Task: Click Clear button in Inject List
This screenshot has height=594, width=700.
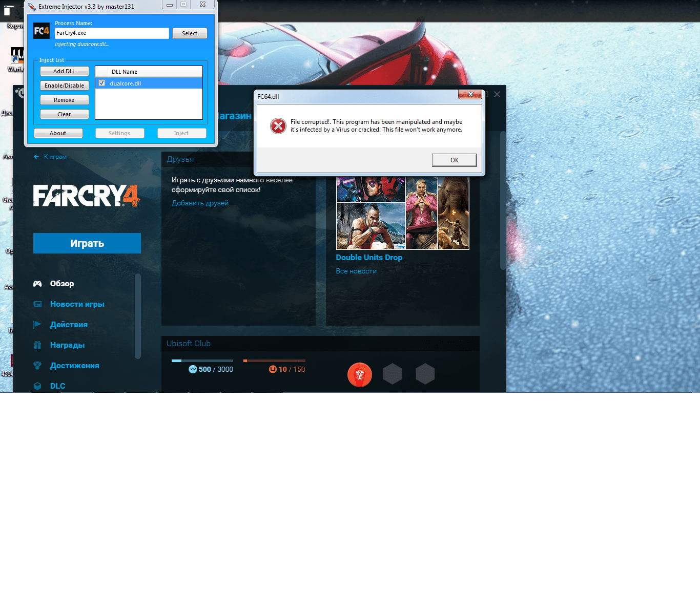Action: pyautogui.click(x=64, y=114)
